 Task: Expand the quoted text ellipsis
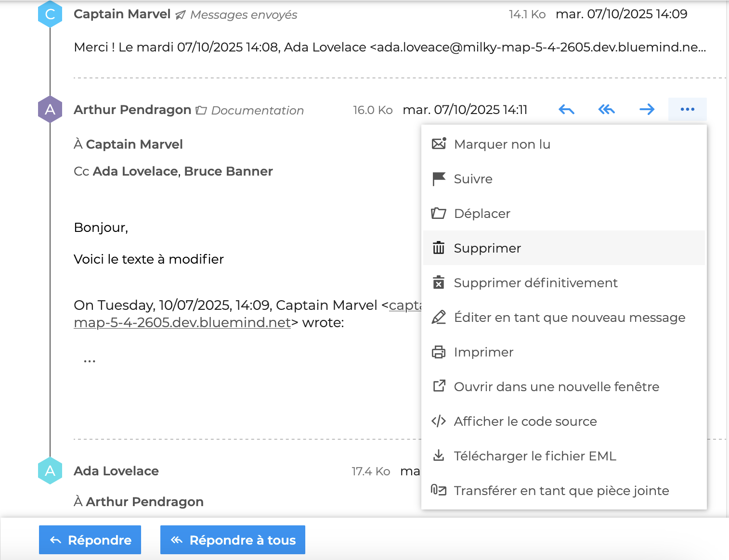point(90,361)
